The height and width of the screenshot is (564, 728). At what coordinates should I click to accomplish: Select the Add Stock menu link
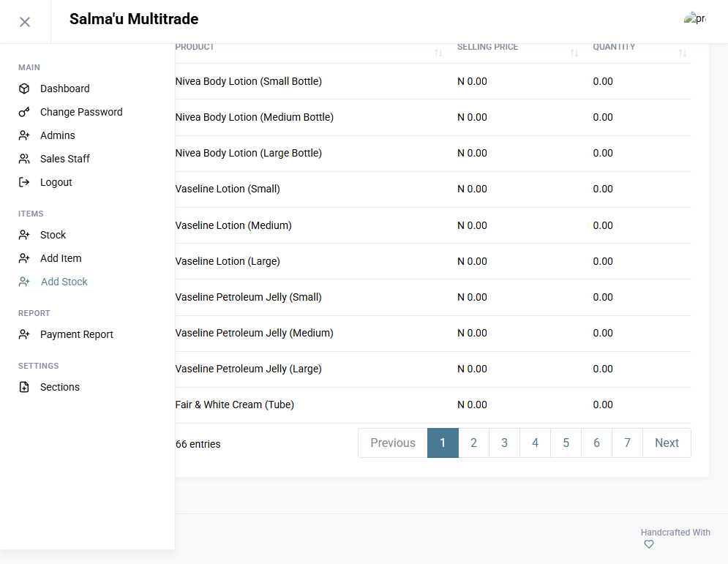point(64,282)
